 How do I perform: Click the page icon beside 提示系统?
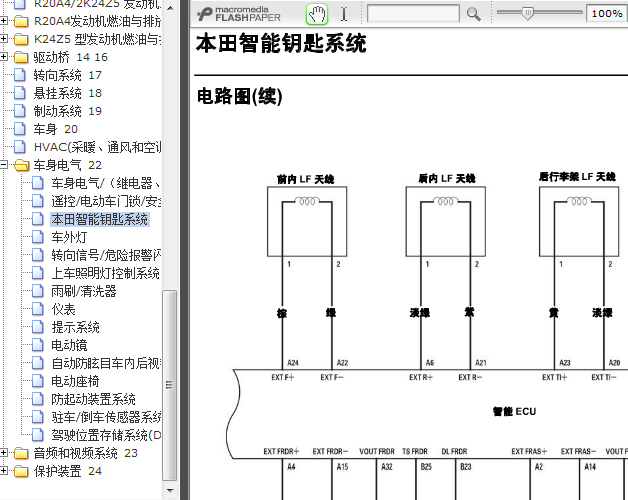coord(38,327)
